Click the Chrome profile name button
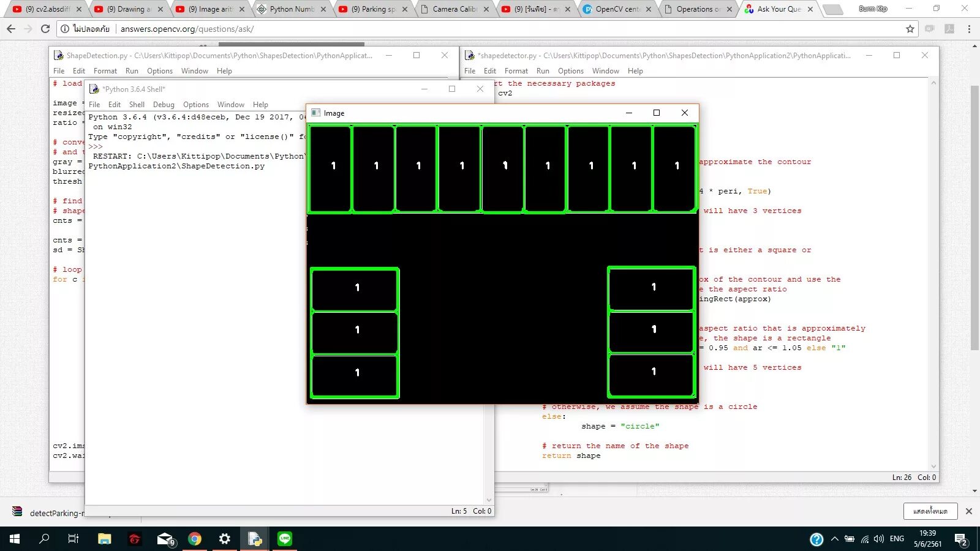Viewport: 980px width, 551px height. pyautogui.click(x=873, y=9)
